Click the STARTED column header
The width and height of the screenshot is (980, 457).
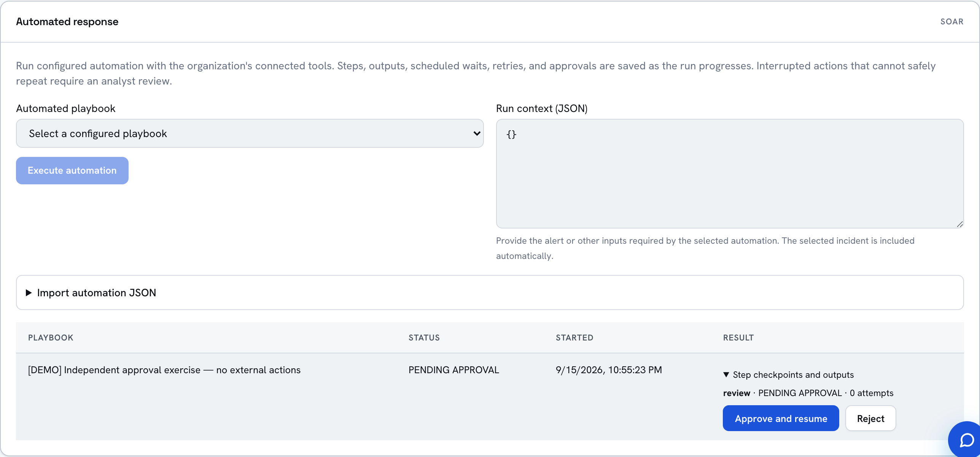tap(574, 337)
